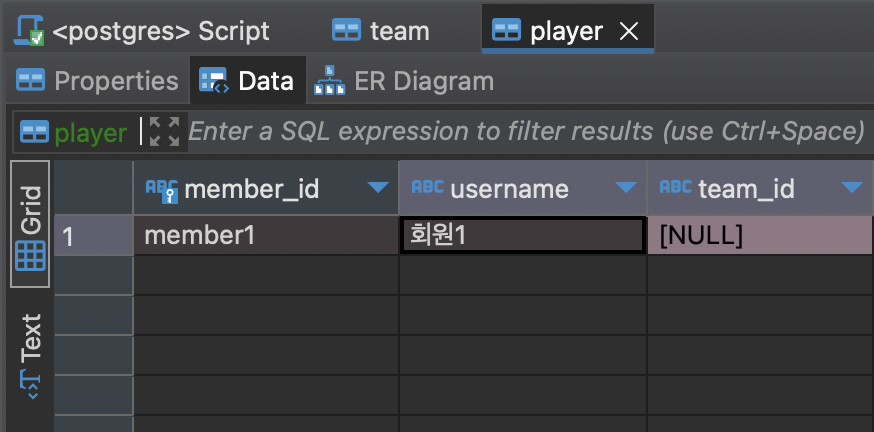Switch to Grid view mode

pyautogui.click(x=30, y=224)
